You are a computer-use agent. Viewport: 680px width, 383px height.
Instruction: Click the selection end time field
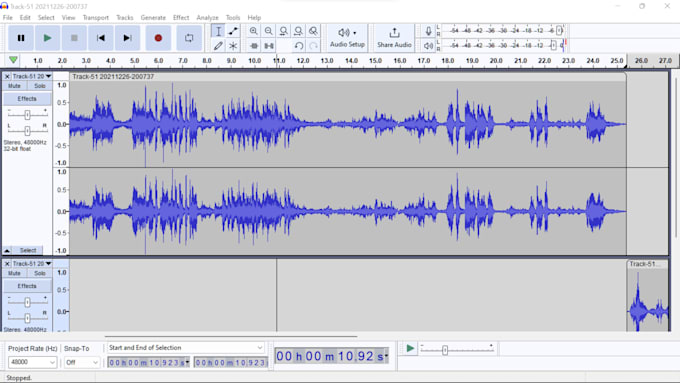pyautogui.click(x=231, y=362)
